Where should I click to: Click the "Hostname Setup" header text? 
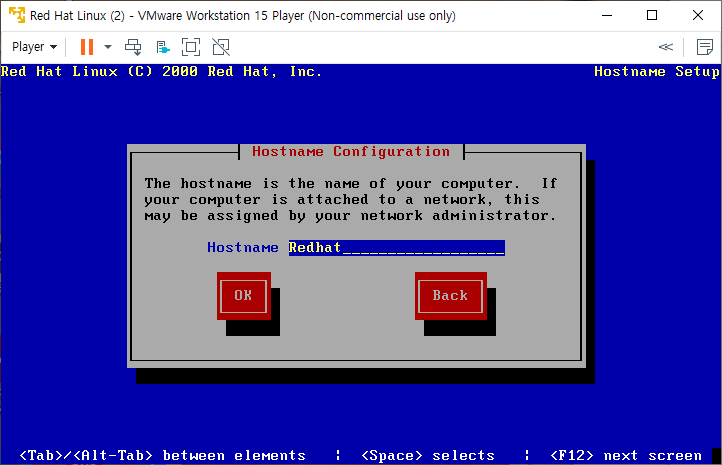657,72
